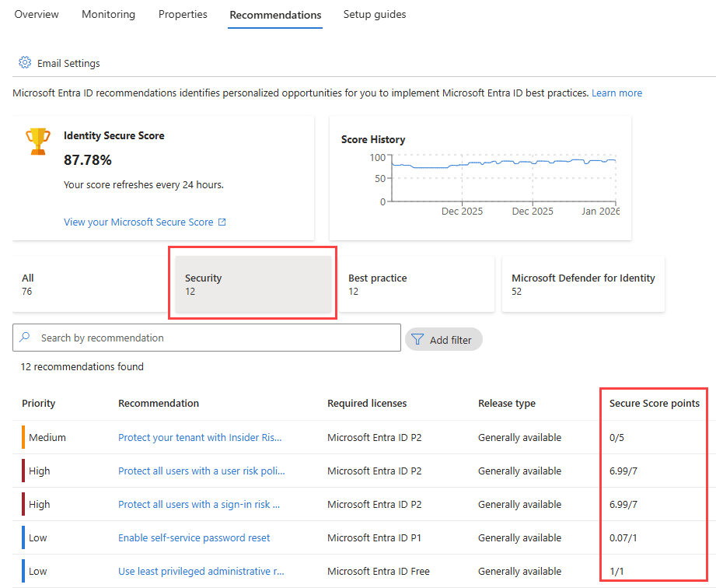
Task: Switch to the Monitoring tab
Action: 108,15
